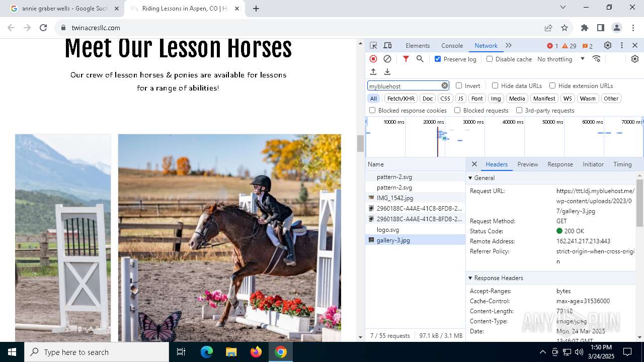Open File Explorer from taskbar

pos(231,352)
